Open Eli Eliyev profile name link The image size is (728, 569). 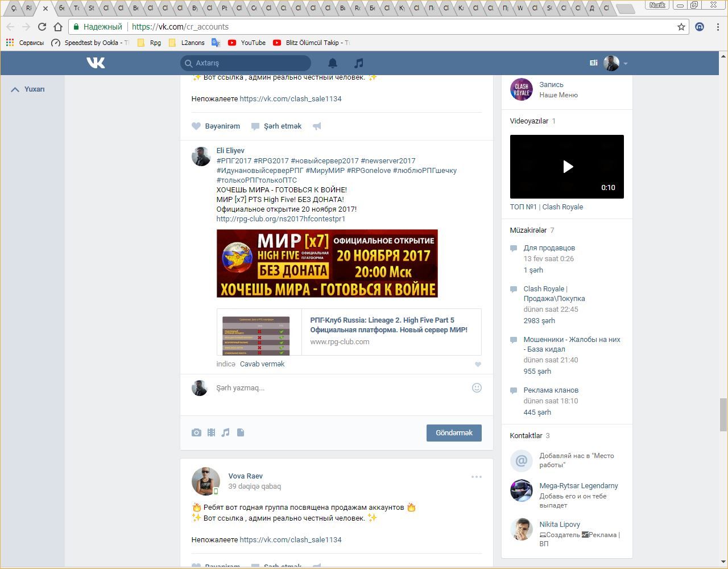coord(230,151)
